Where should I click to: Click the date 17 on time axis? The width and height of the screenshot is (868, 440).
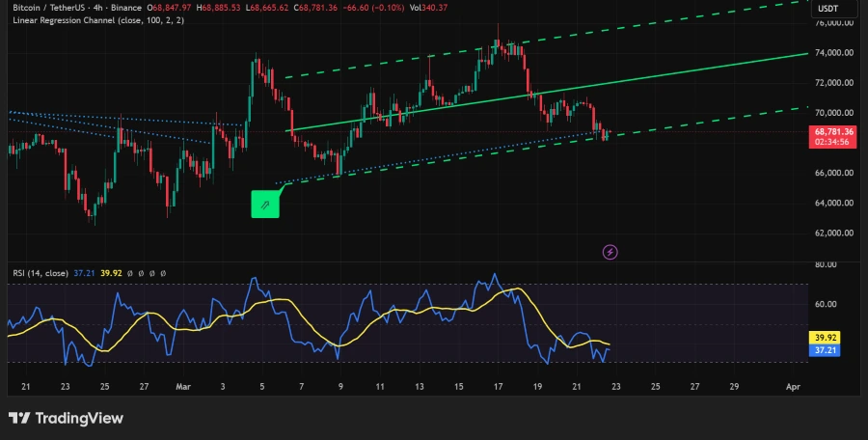click(x=499, y=387)
